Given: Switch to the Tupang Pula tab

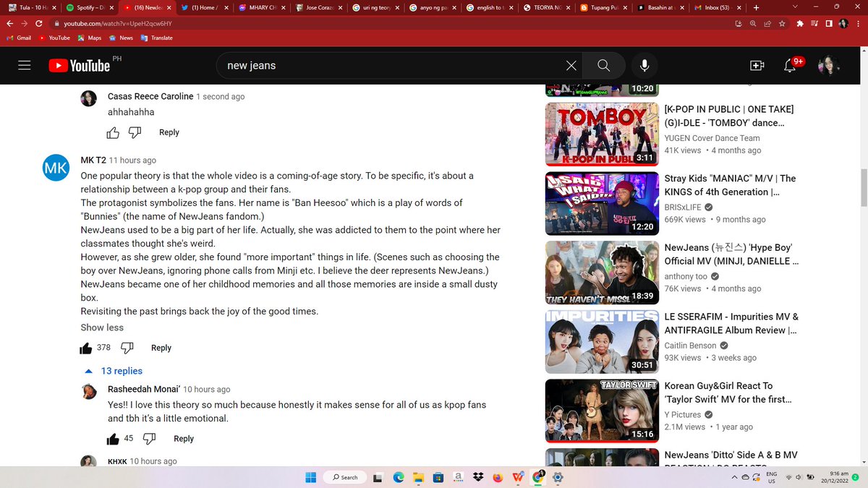Looking at the screenshot, I should tap(604, 7).
